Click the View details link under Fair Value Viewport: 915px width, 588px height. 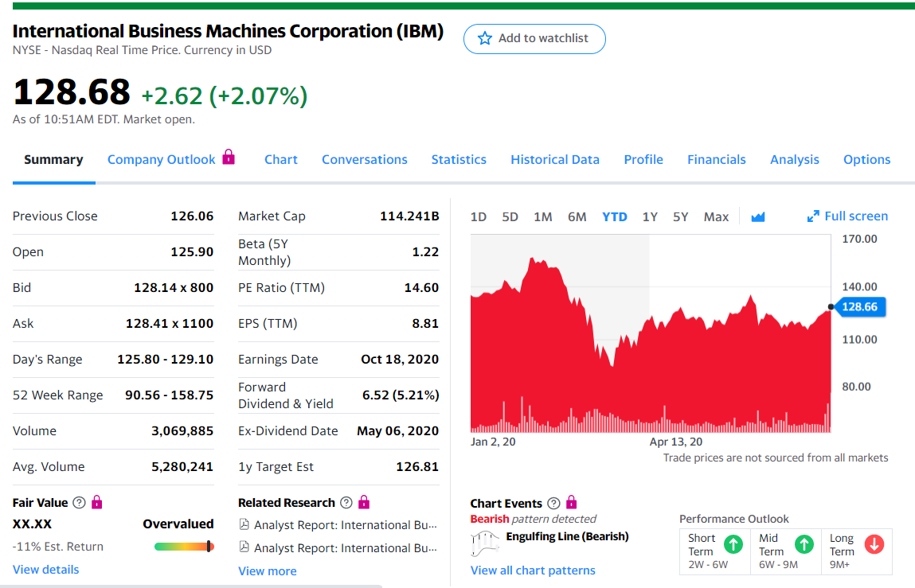click(46, 569)
